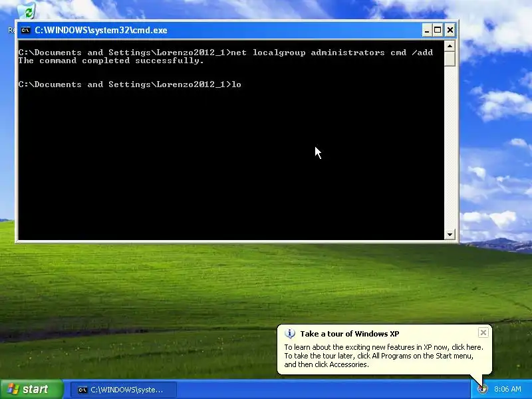Click the 'net localgroup administrators cmd /add' command text
532x399 pixels.
click(332, 53)
